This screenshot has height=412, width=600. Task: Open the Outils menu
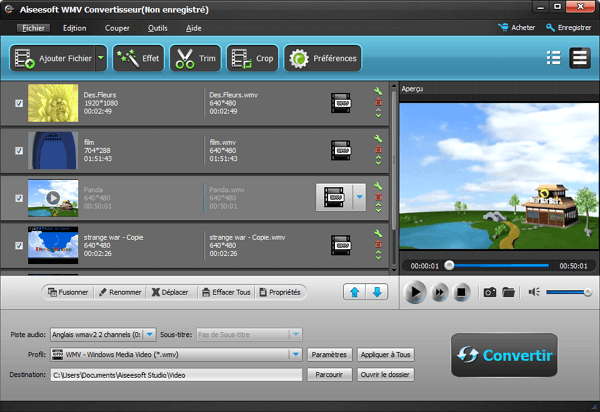coord(158,28)
